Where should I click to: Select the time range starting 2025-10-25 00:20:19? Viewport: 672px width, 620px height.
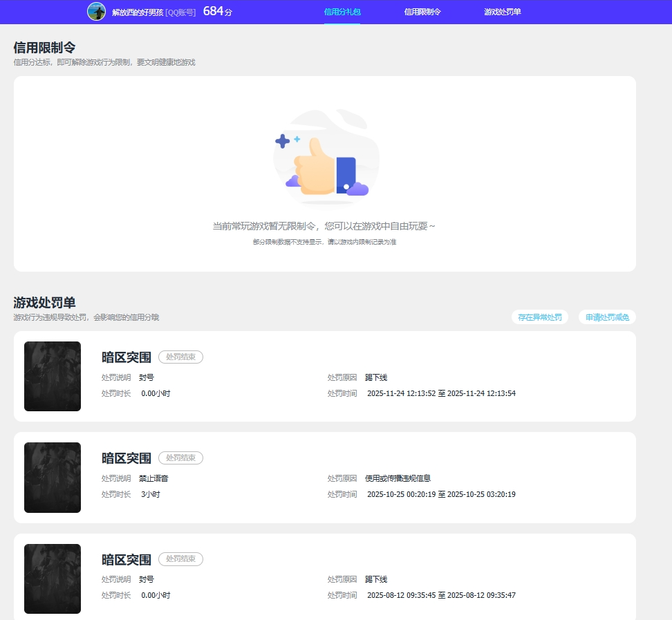pyautogui.click(x=441, y=494)
